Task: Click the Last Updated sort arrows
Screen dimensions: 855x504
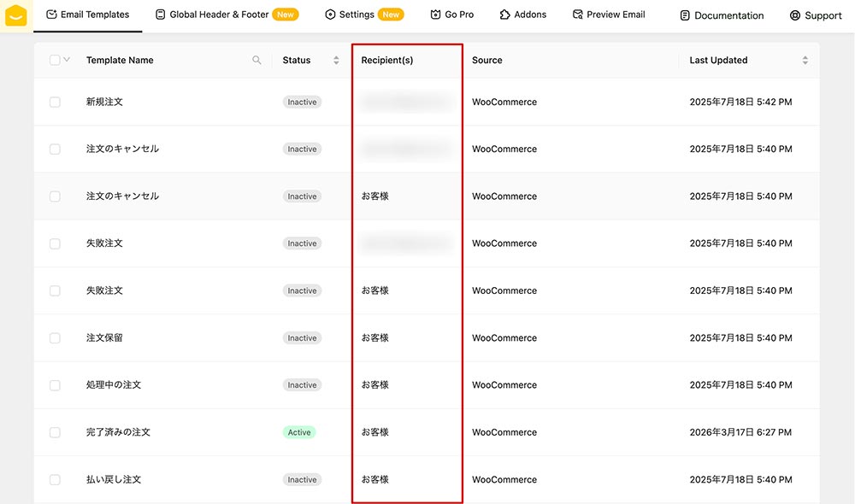Action: [x=805, y=61]
